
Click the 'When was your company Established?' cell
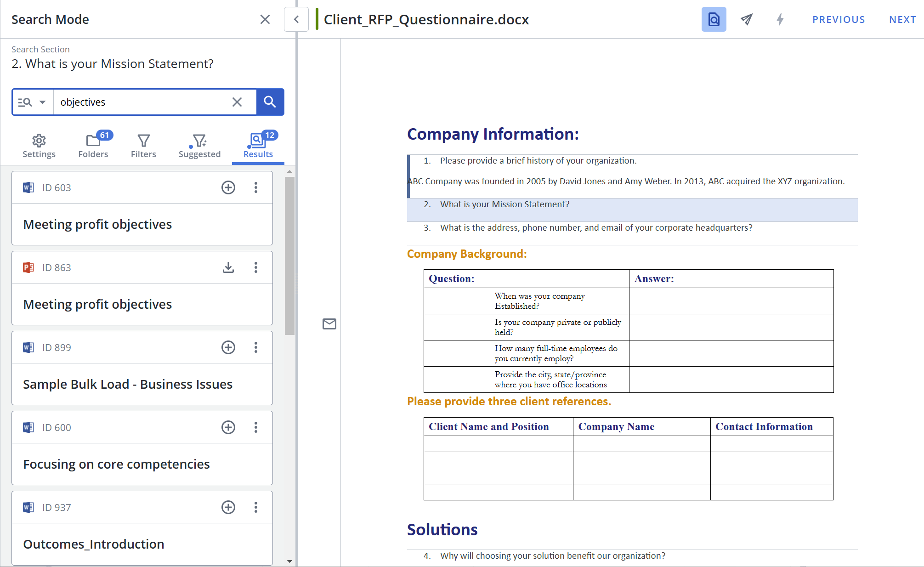point(527,301)
